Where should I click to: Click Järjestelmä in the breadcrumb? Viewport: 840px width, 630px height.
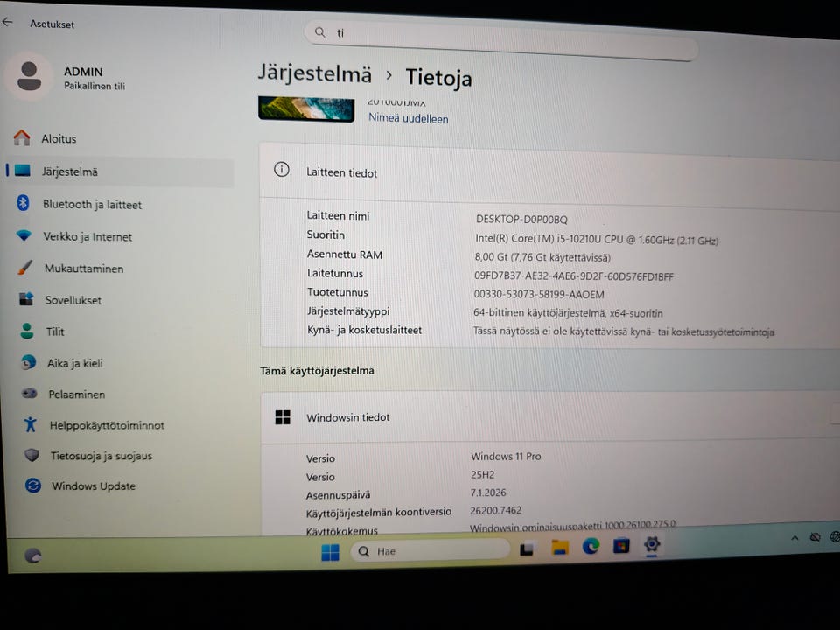coord(314,73)
